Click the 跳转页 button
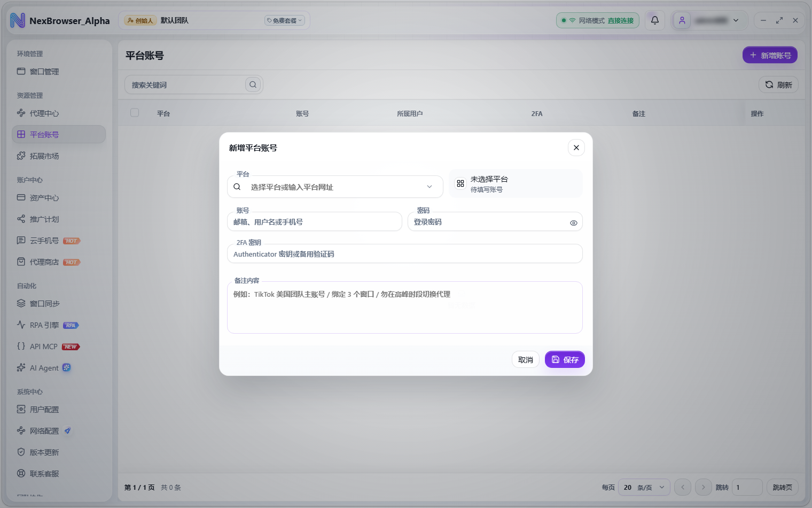 pos(782,487)
